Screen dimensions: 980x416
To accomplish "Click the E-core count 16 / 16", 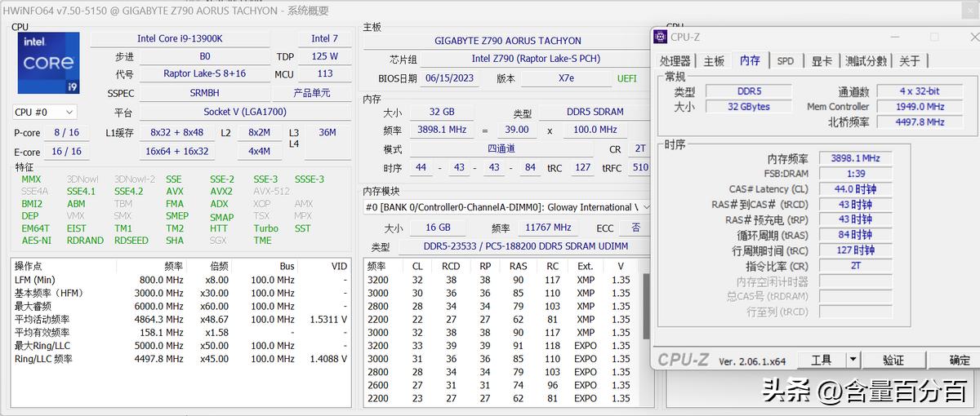I will click(x=66, y=152).
